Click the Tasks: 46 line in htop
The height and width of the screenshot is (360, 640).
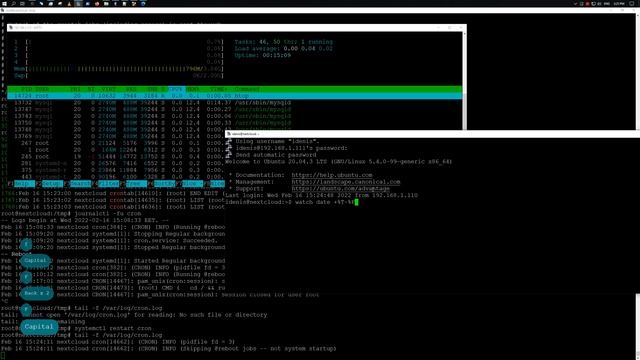pos(284,42)
